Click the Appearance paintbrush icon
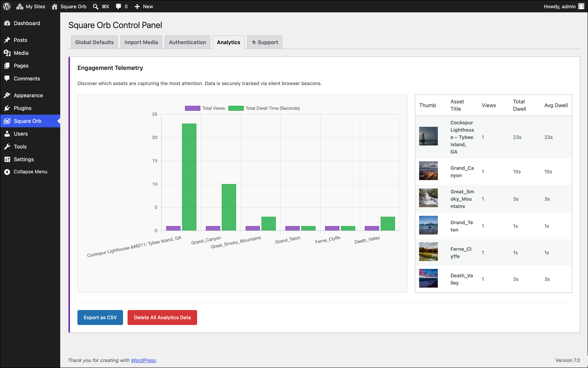588x368 pixels. point(7,95)
